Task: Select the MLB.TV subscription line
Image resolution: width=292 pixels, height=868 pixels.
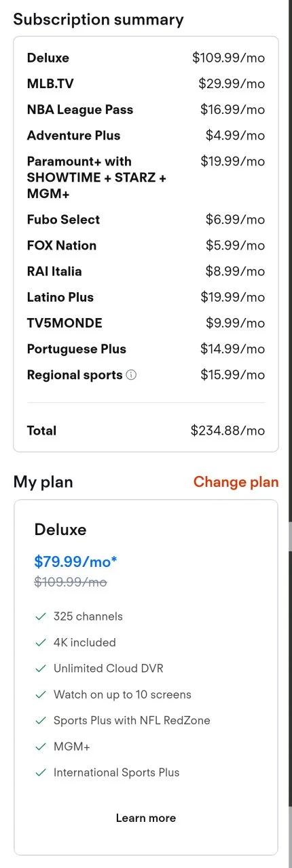Action: [146, 84]
